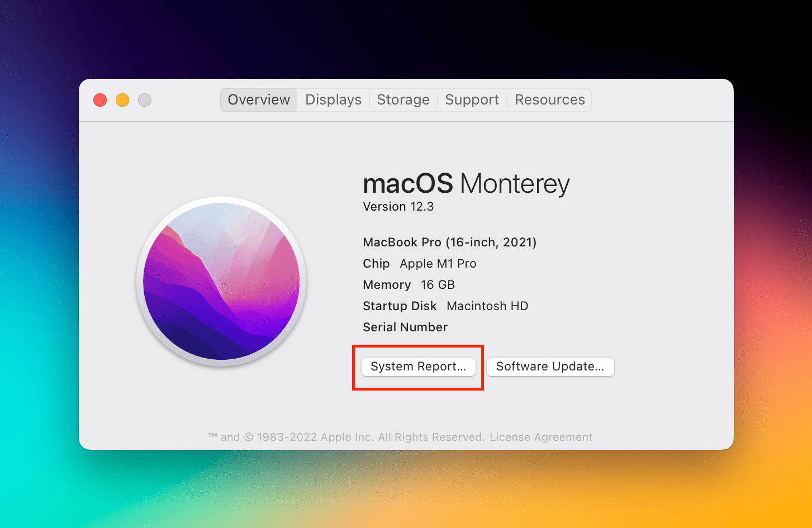
Task: Click the Macintosh HD startup disk value
Action: pyautogui.click(x=488, y=306)
